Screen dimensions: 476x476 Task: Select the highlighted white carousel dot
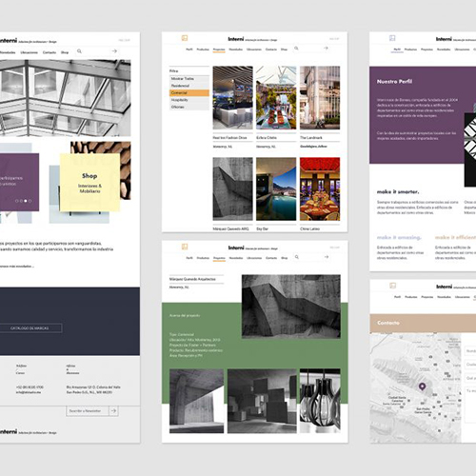pyautogui.click(x=26, y=201)
